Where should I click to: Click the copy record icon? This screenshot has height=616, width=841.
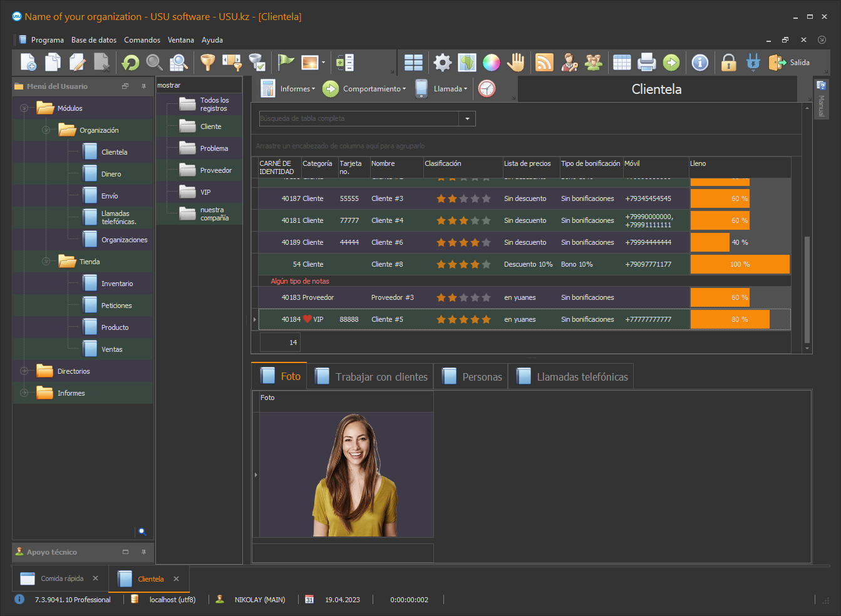coord(53,63)
